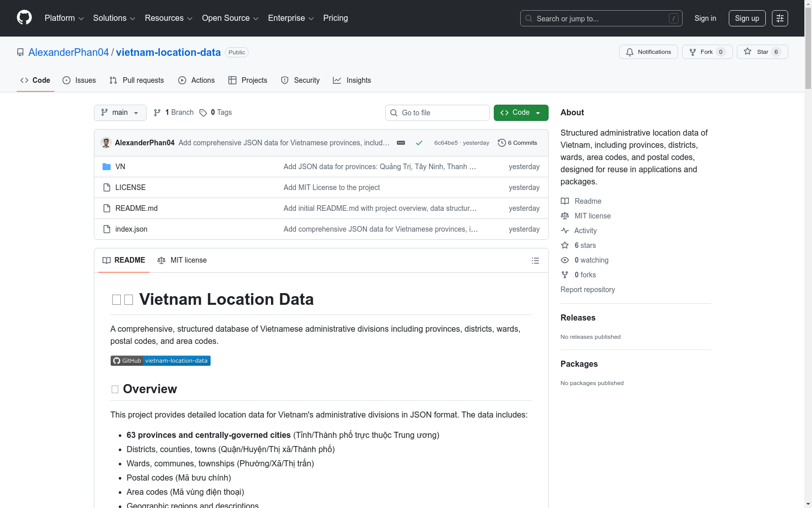This screenshot has height=508, width=812.
Task: Open the Actions tab
Action: click(x=196, y=80)
